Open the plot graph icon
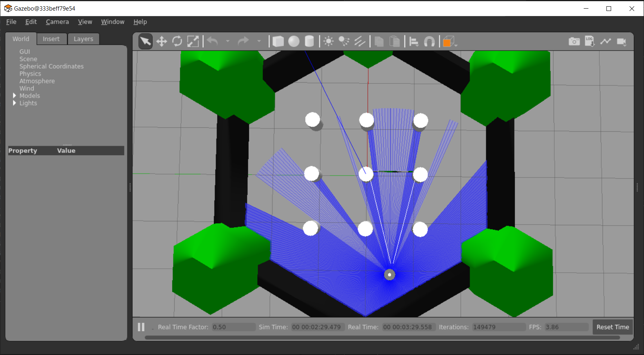Viewport: 644px width, 355px height. coord(606,41)
